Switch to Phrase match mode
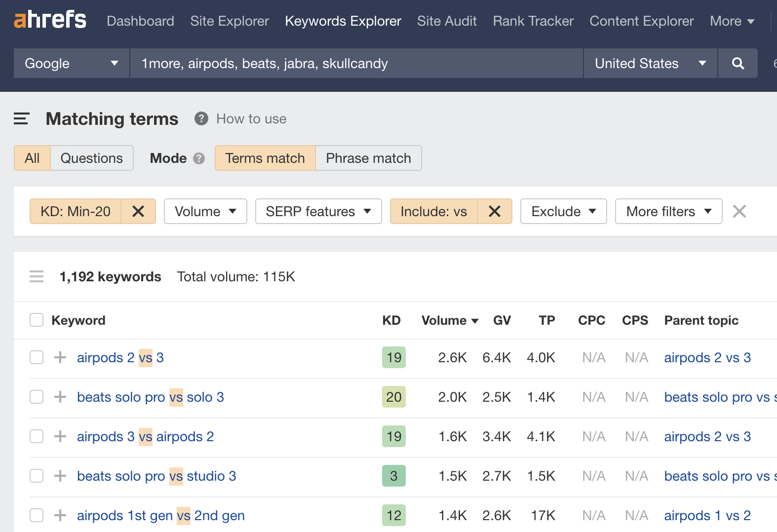This screenshot has width=777, height=532. (x=368, y=158)
